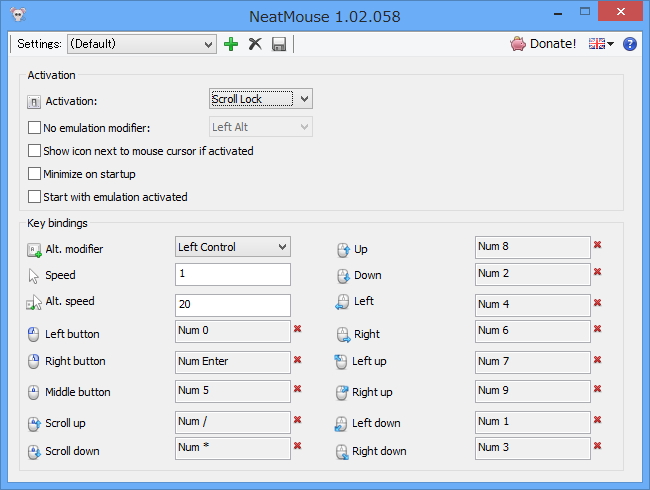This screenshot has width=650, height=490.
Task: Edit the Speed value field
Action: point(233,274)
